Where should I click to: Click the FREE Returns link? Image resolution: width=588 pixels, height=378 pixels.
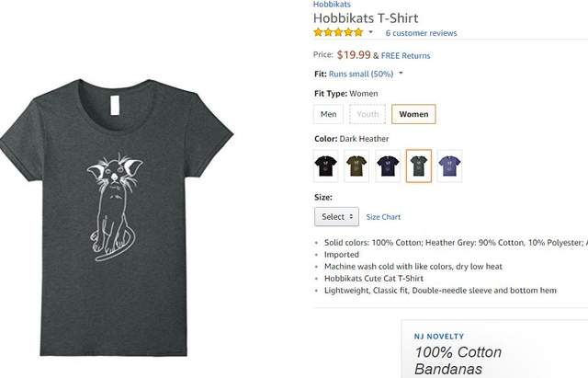coord(406,56)
